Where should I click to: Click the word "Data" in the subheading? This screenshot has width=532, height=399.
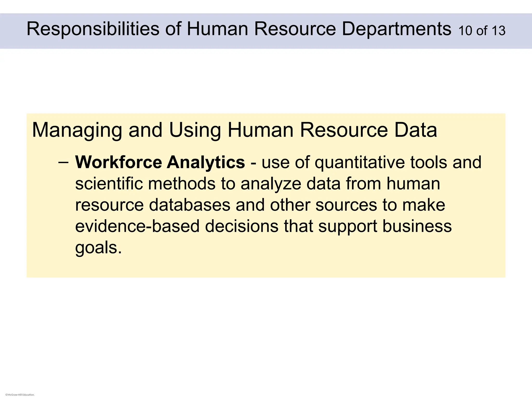tap(416, 130)
